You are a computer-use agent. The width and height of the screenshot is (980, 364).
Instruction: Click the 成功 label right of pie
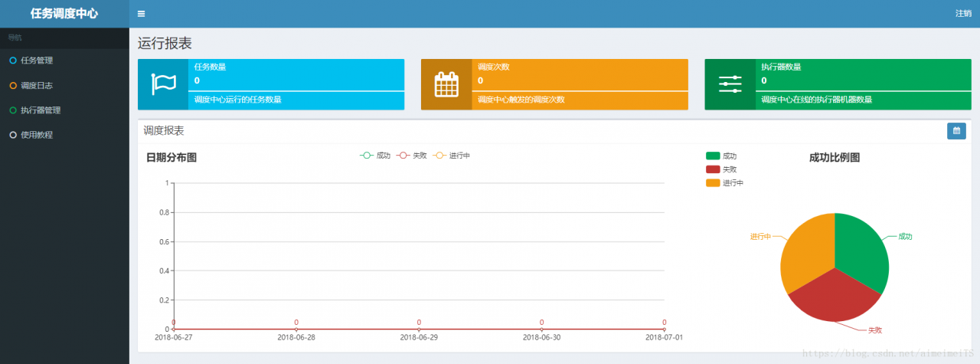[905, 237]
